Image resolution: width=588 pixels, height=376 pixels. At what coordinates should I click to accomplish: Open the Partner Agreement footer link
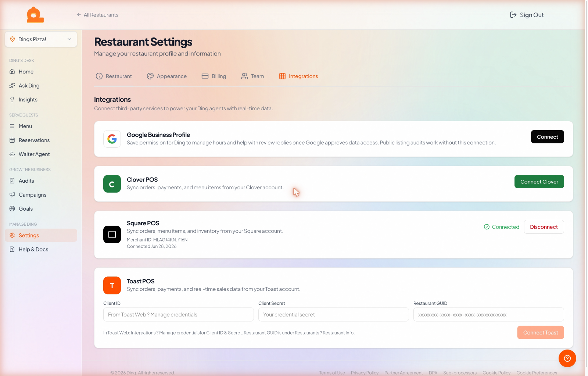click(404, 373)
